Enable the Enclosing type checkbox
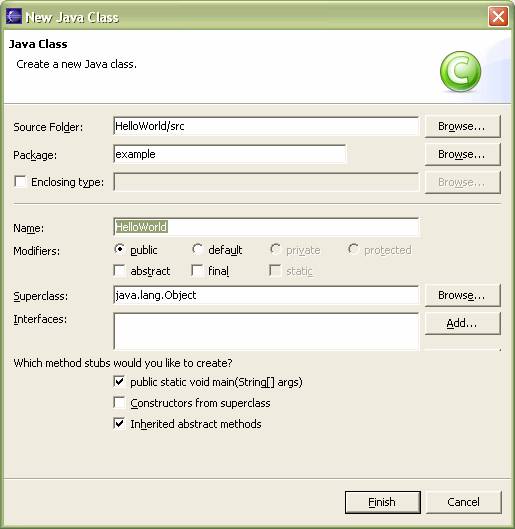 tap(20, 182)
